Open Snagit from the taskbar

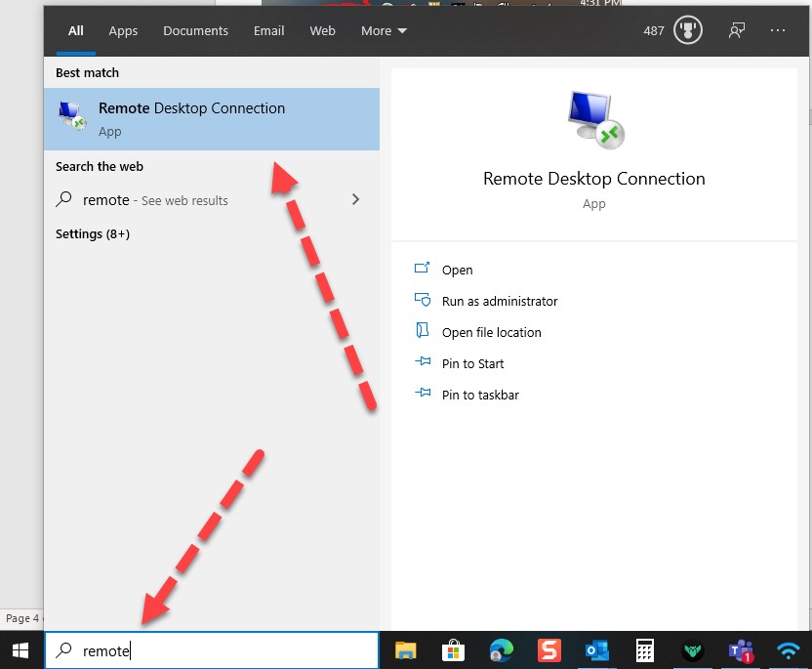548,650
